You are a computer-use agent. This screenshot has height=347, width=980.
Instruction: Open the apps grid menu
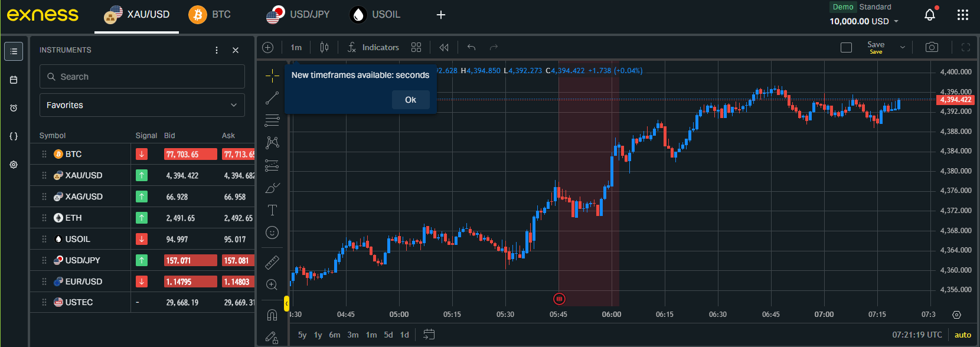[963, 15]
